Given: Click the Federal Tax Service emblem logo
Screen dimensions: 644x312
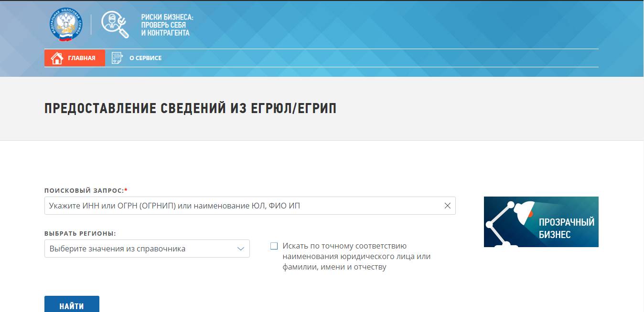Looking at the screenshot, I should pyautogui.click(x=66, y=24).
